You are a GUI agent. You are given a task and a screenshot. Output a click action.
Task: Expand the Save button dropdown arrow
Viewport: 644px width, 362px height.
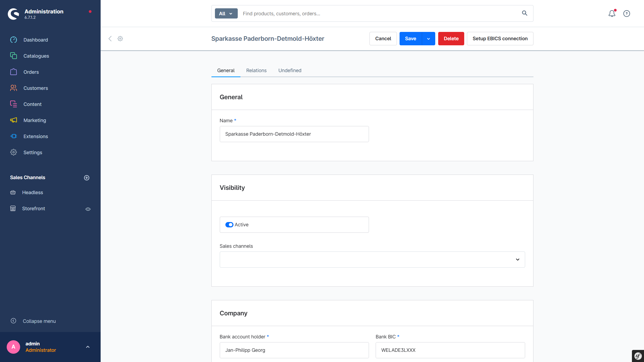click(429, 39)
